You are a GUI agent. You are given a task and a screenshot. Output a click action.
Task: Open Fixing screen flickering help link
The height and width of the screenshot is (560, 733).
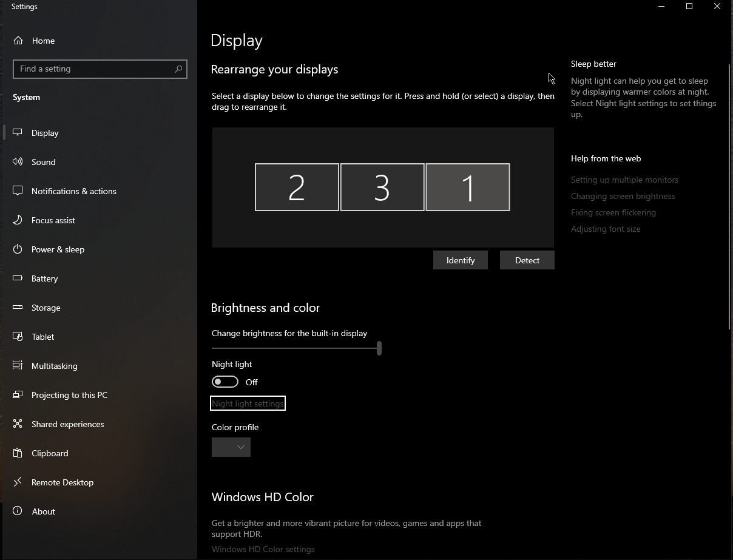click(x=613, y=212)
